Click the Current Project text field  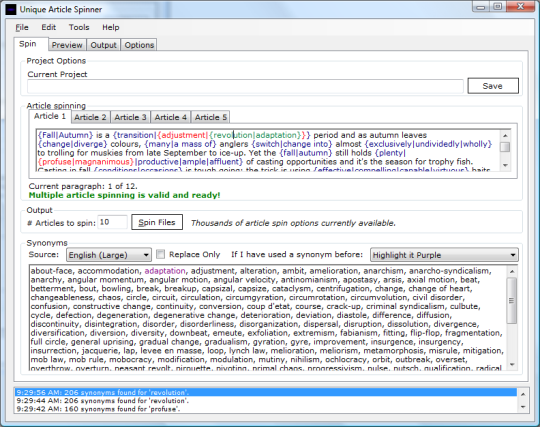point(245,86)
